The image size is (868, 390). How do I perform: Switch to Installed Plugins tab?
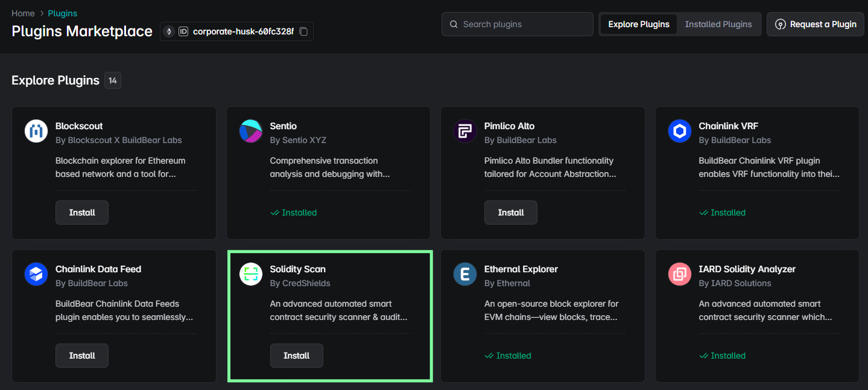[718, 24]
